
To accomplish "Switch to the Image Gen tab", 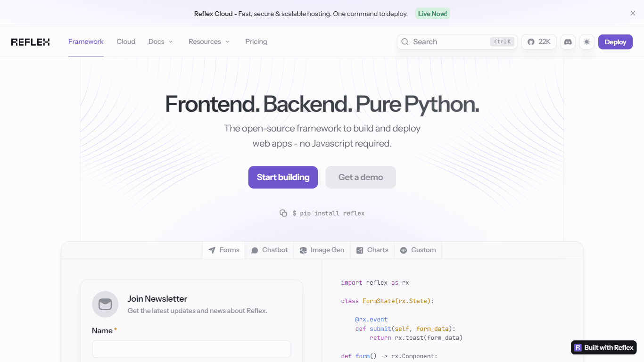I will (x=322, y=250).
